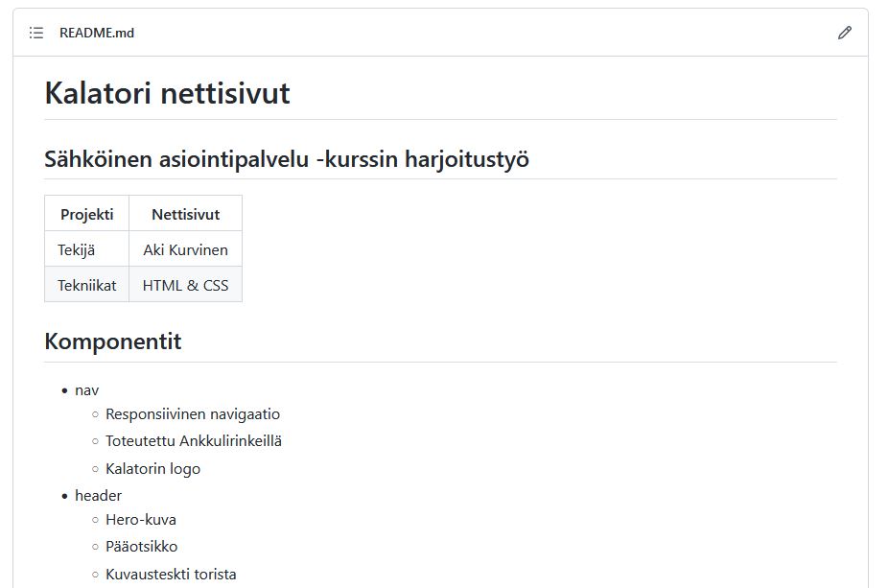Click 'Kalatorin logo' list entry
This screenshot has height=588, width=889.
click(x=153, y=468)
